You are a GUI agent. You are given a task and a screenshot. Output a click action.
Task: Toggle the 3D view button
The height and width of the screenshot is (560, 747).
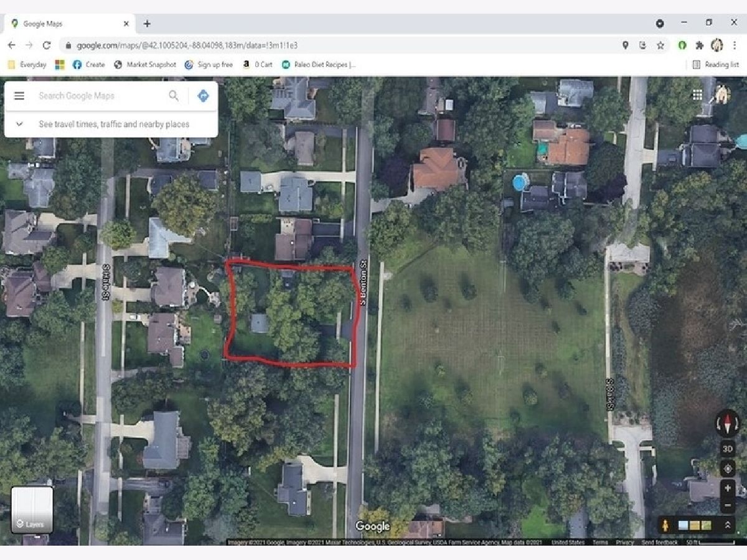(728, 448)
